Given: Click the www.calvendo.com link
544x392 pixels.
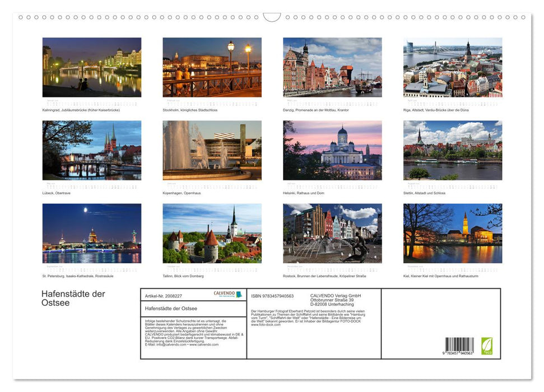Looking at the screenshot, I should (x=202, y=344).
